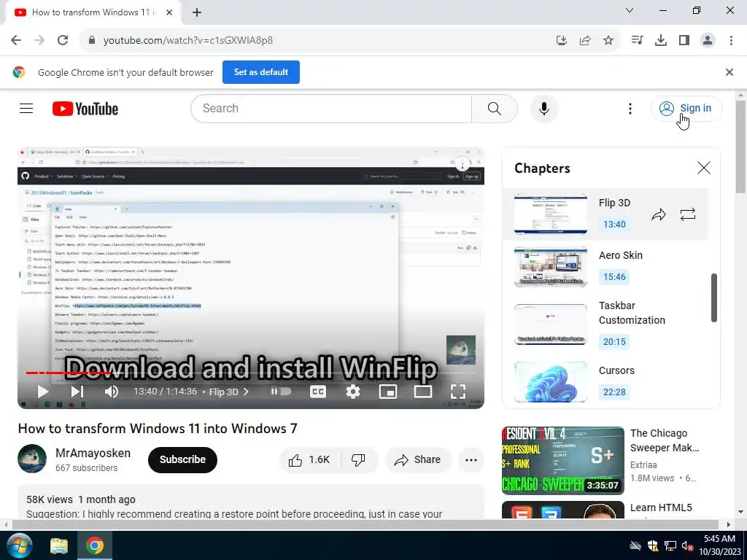The image size is (747, 560).
Task: Click the search magnifier button
Action: tap(495, 109)
